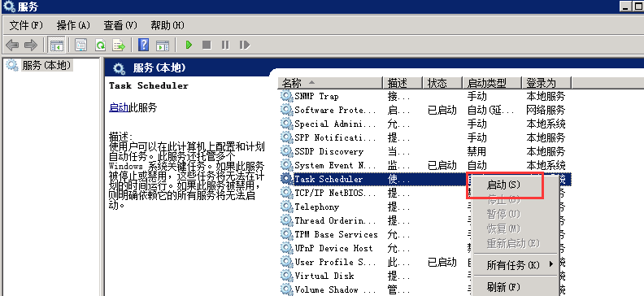Open the 文件(F) menu
This screenshot has height=296, width=644.
tap(26, 25)
